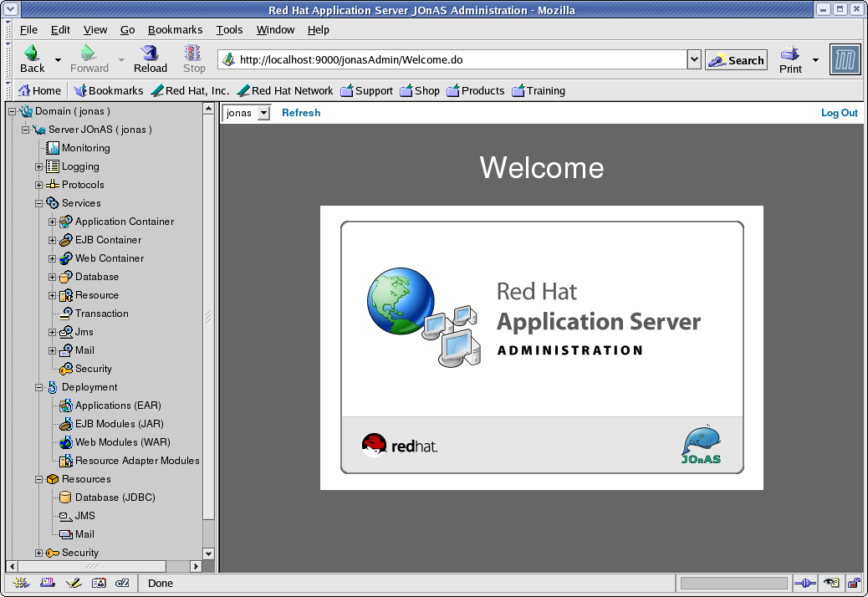868x597 pixels.
Task: Open the Bookmarks menu
Action: pyautogui.click(x=175, y=29)
